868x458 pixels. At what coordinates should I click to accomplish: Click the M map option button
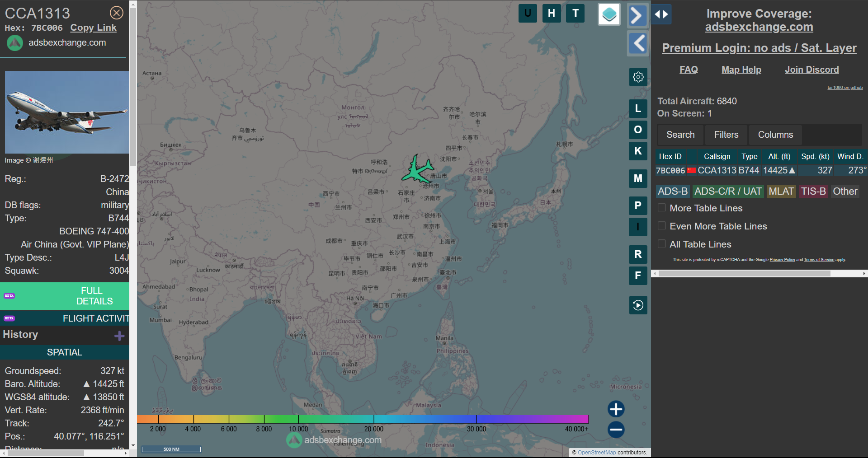click(638, 178)
